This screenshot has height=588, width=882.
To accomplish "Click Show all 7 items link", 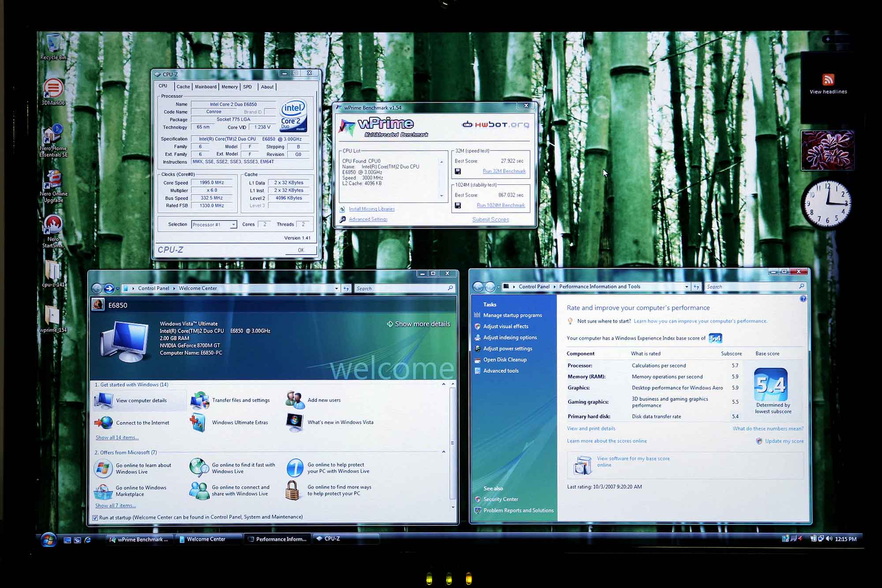I will tap(116, 506).
